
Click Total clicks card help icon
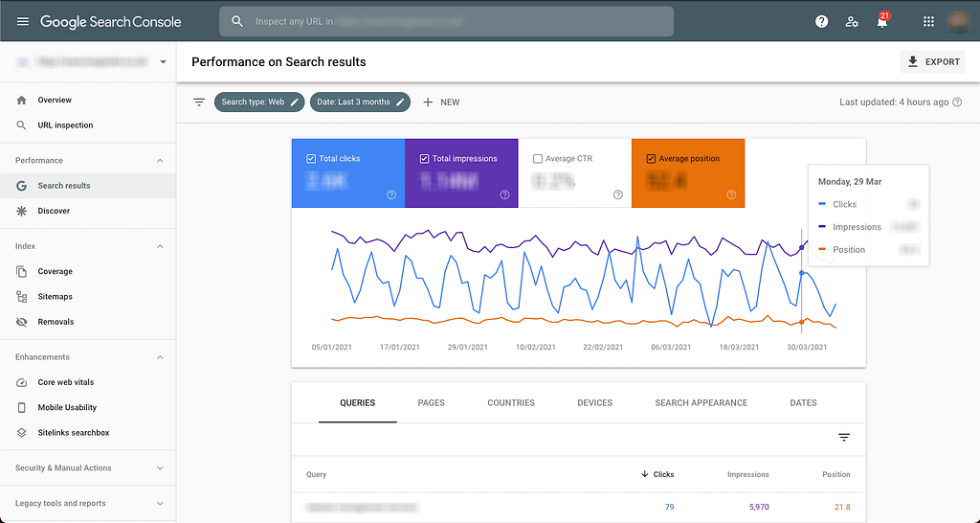point(391,194)
